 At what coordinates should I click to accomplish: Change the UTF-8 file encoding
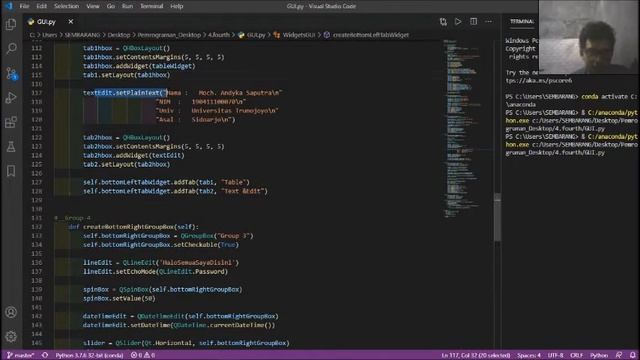point(556,355)
